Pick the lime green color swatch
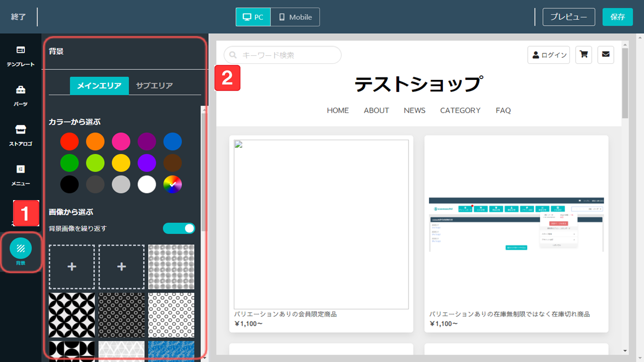644x362 pixels. [95, 163]
